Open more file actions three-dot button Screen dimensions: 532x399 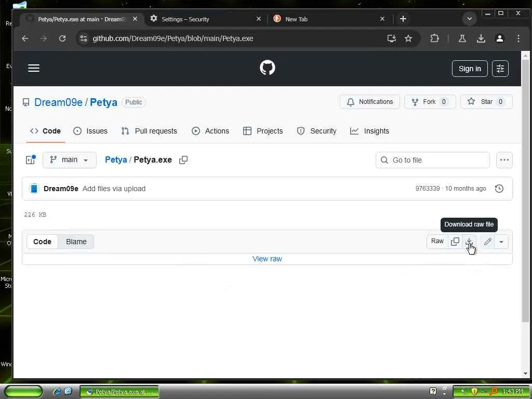click(504, 160)
